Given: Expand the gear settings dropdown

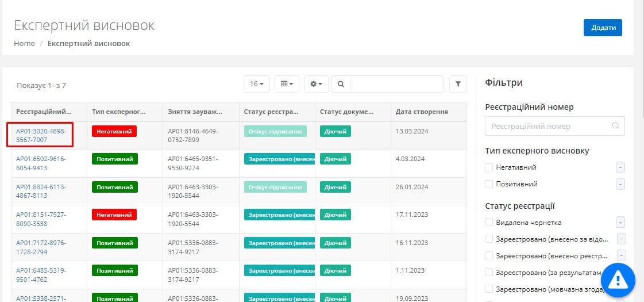Looking at the screenshot, I should tap(316, 84).
